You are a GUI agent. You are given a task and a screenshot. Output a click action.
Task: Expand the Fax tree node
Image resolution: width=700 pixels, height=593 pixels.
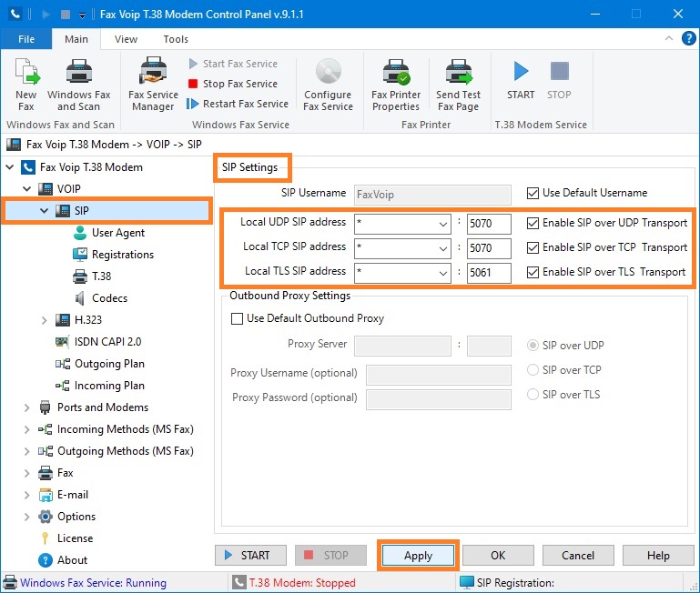coord(27,473)
